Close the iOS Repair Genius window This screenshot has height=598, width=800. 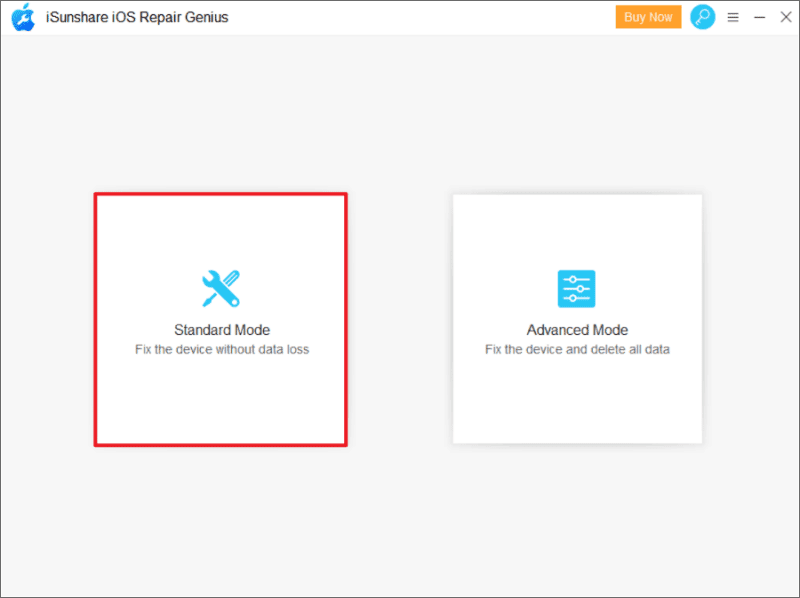click(785, 17)
